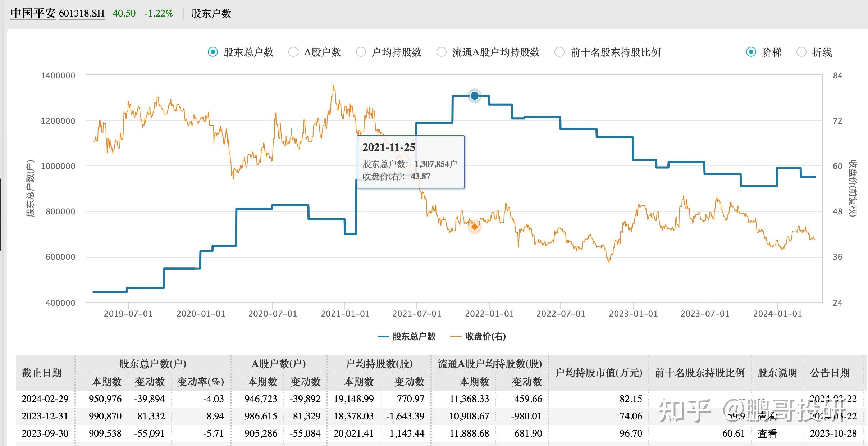The height and width of the screenshot is (446, 868).
Task: Select the 流通A股户均持股数 radio option
Action: coord(442,52)
